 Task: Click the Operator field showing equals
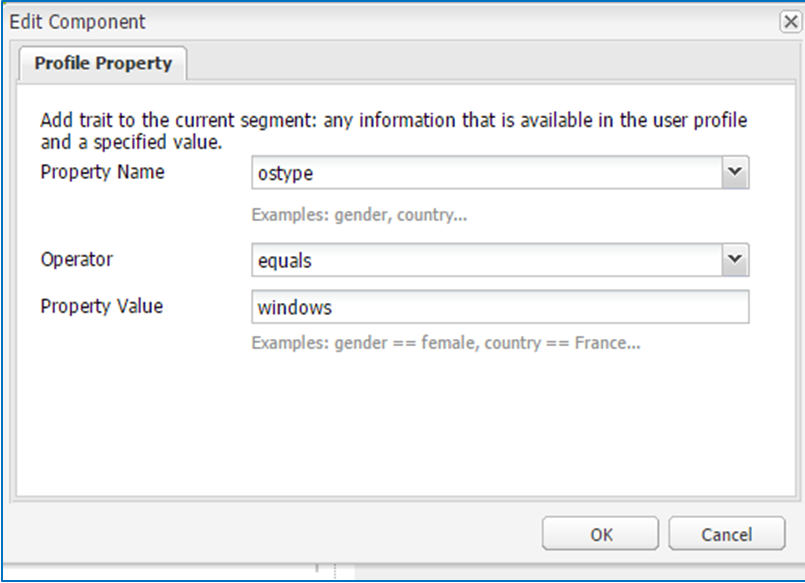[486, 260]
